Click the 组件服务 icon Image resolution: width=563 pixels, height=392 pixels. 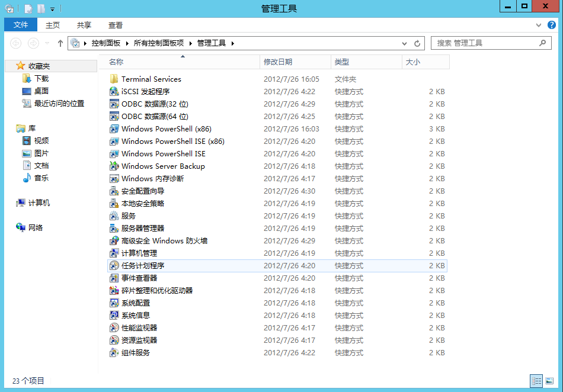coord(114,352)
